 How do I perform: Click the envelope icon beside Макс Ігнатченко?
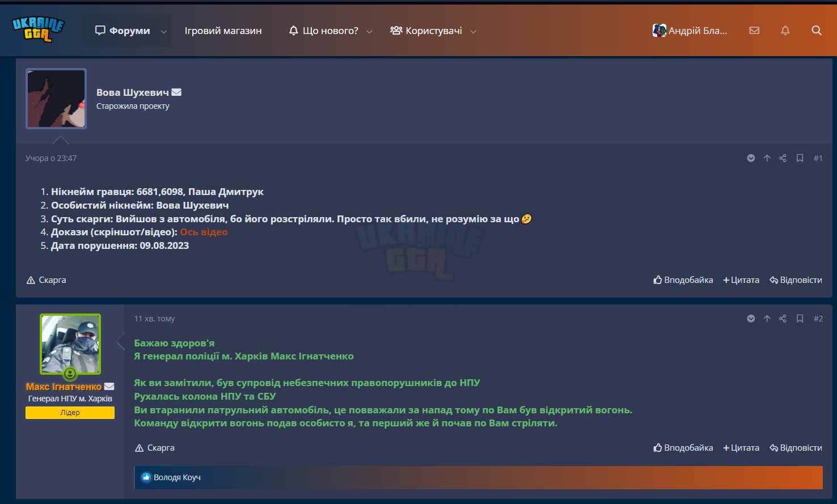(x=109, y=387)
